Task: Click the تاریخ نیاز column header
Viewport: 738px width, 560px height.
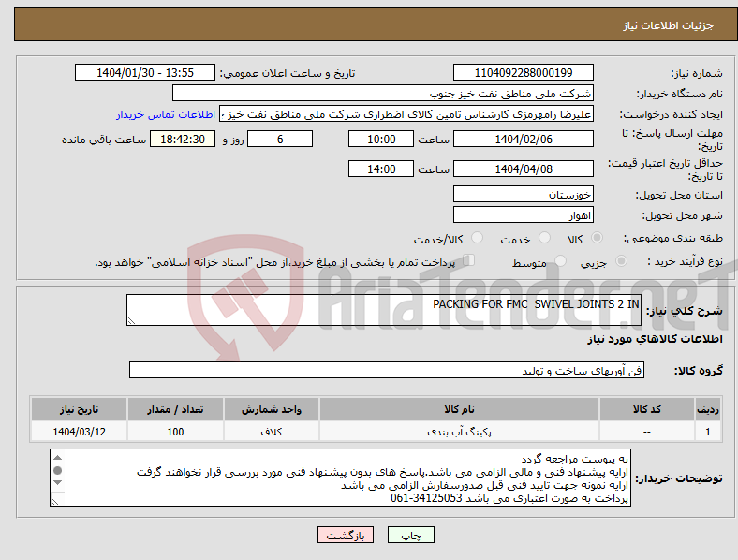Action: coord(79,409)
